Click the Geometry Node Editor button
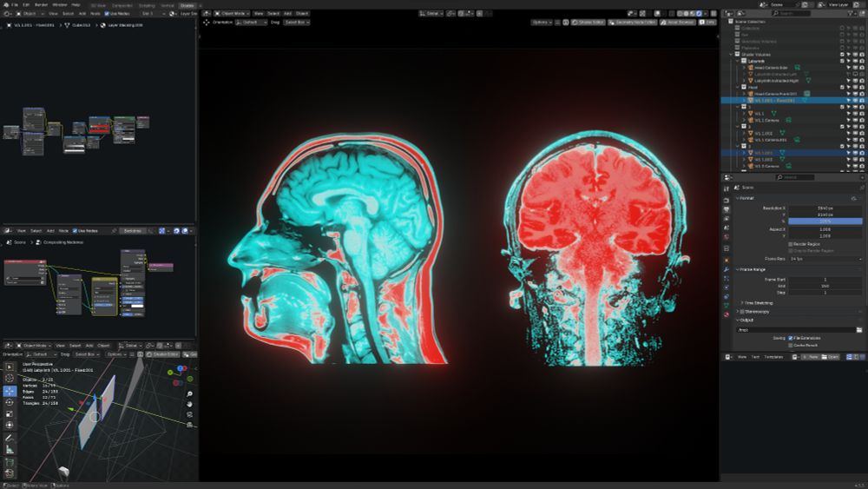Screen dimensions: 868x489 coord(633,23)
